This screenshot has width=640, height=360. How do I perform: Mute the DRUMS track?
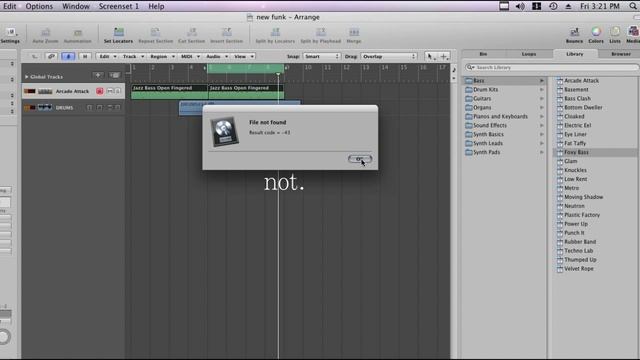pyautogui.click(x=110, y=107)
